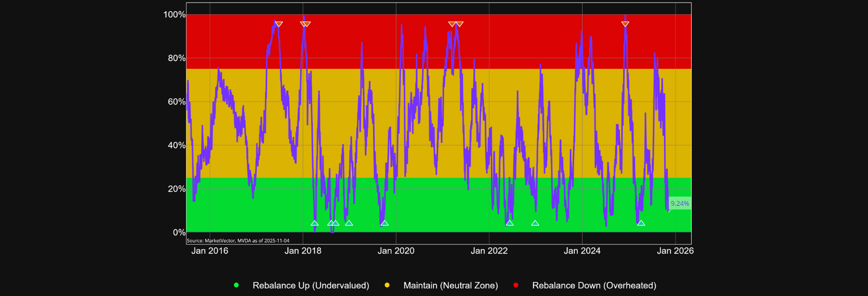
Task: Click the MarketVector source attribution text
Action: (x=238, y=241)
